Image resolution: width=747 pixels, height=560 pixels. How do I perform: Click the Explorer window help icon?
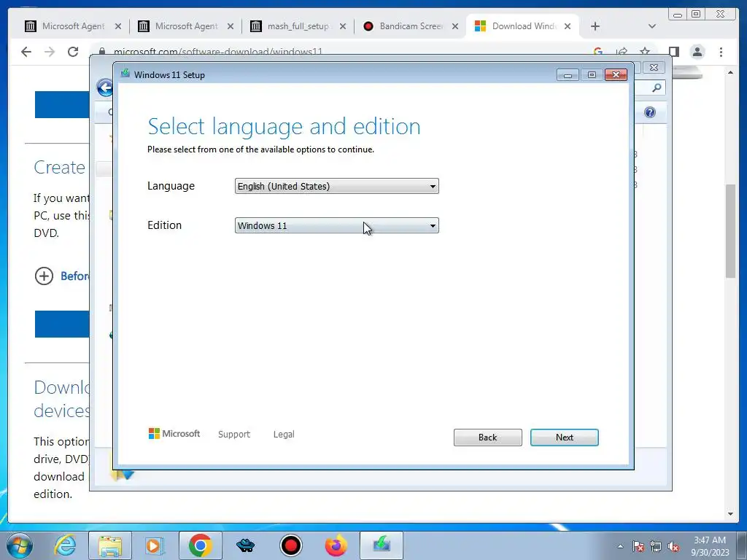click(650, 112)
